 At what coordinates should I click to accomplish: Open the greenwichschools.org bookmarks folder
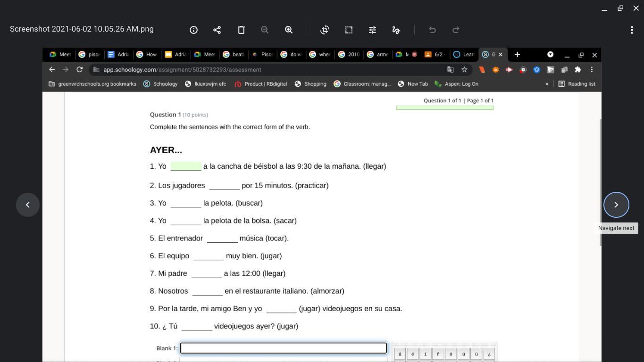(x=92, y=84)
